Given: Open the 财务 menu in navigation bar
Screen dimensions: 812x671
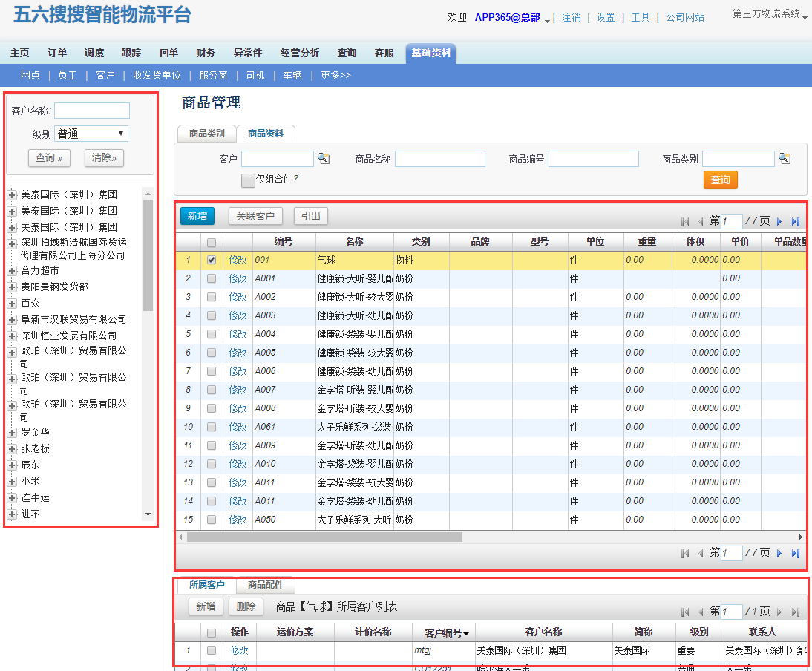Looking at the screenshot, I should tap(206, 53).
